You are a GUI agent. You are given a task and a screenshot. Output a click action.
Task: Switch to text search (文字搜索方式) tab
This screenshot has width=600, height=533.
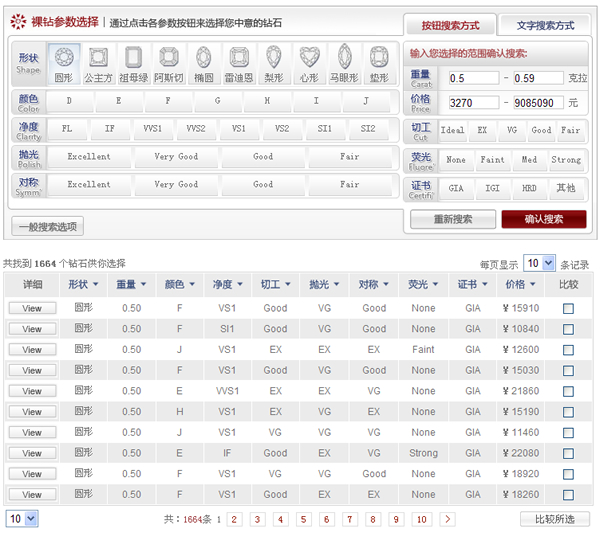[x=545, y=26]
